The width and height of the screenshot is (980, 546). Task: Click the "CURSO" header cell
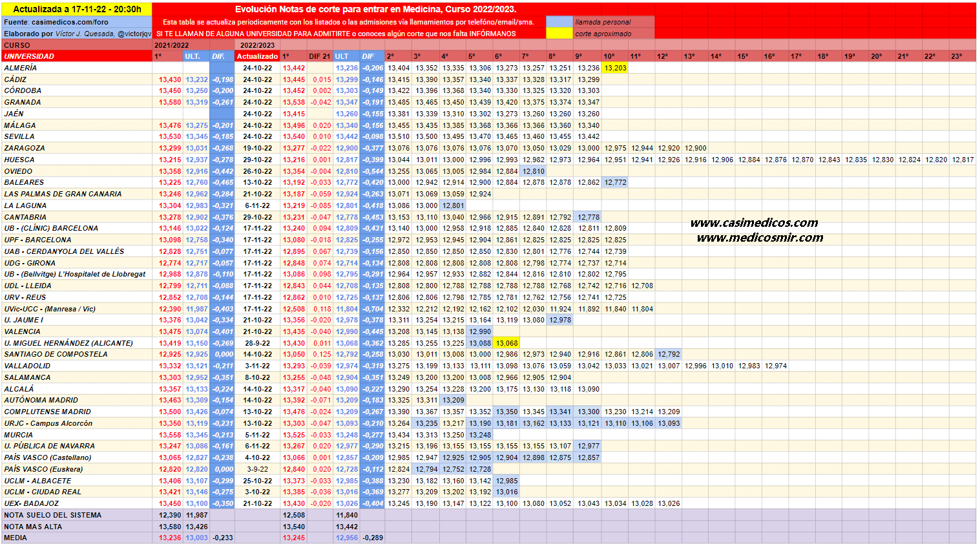pos(77,45)
